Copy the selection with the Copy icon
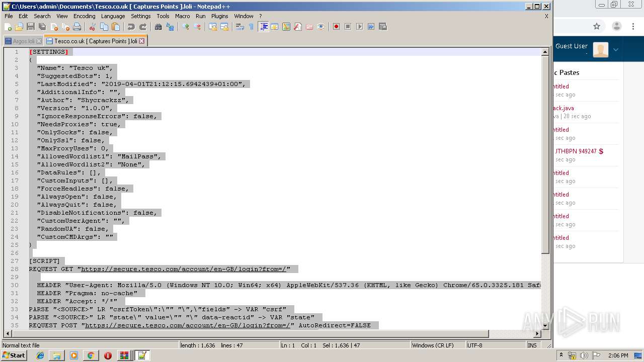This screenshot has width=644, height=362. pyautogui.click(x=104, y=27)
